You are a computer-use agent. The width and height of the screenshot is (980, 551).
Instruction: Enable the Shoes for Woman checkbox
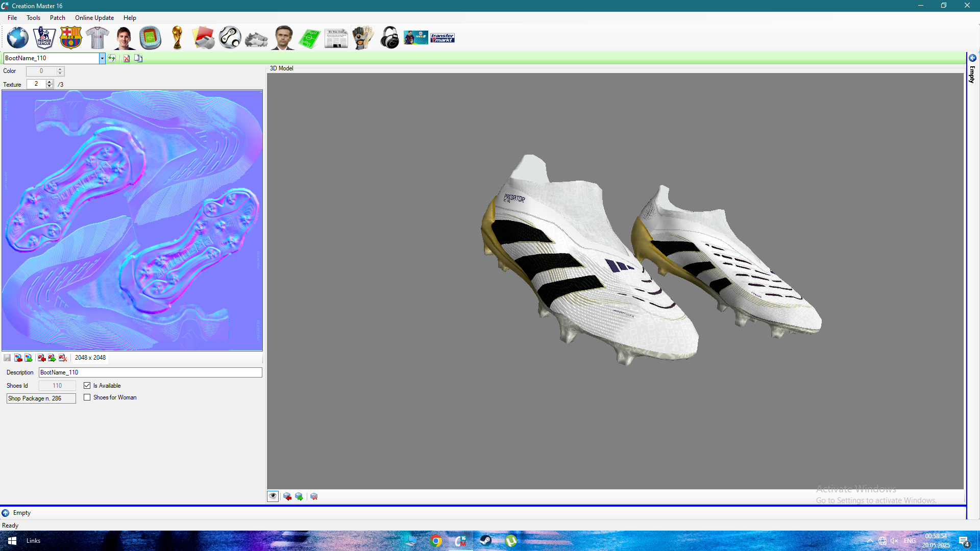[87, 397]
